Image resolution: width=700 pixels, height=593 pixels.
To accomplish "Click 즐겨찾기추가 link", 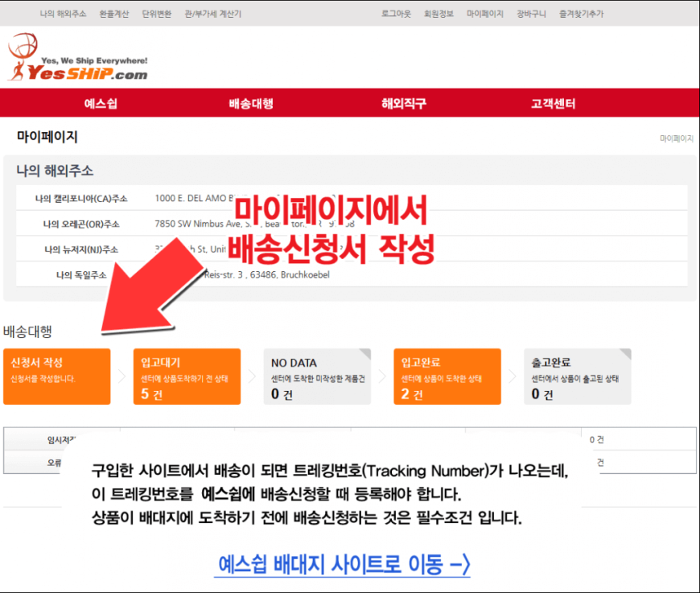I will [x=581, y=14].
